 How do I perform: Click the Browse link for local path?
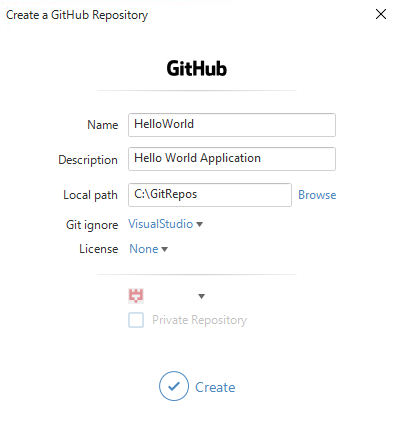tap(317, 195)
